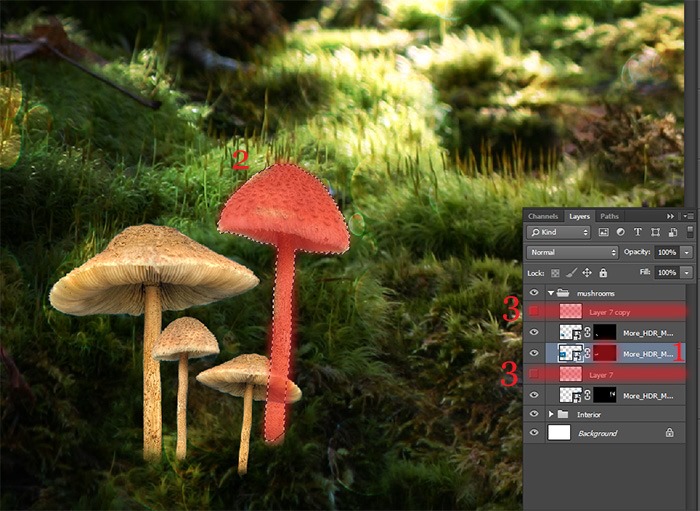The height and width of the screenshot is (511, 700).
Task: Select the red layer mask thumbnail
Action: coord(604,353)
